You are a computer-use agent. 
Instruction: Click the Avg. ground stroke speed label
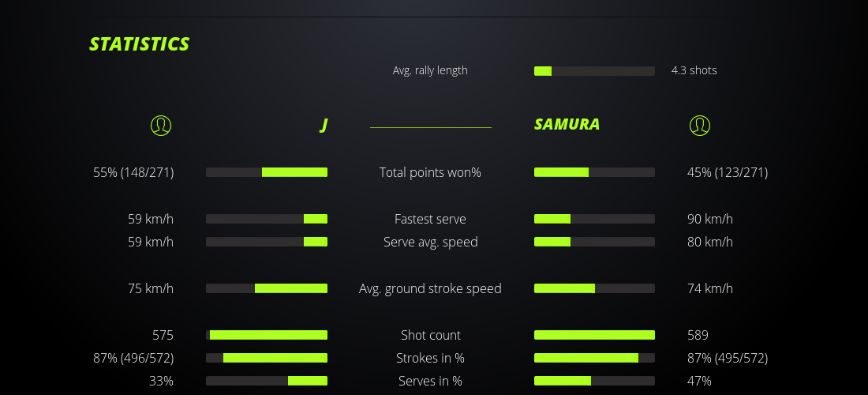coord(430,288)
